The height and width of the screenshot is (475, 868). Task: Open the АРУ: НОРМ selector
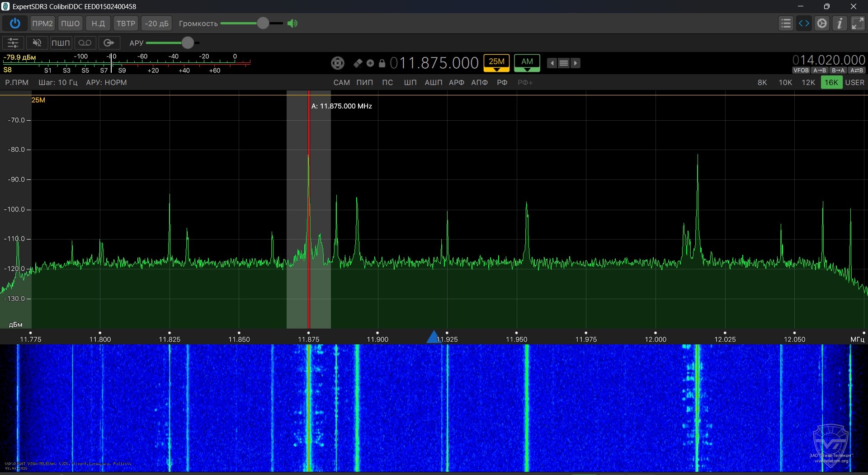click(106, 83)
